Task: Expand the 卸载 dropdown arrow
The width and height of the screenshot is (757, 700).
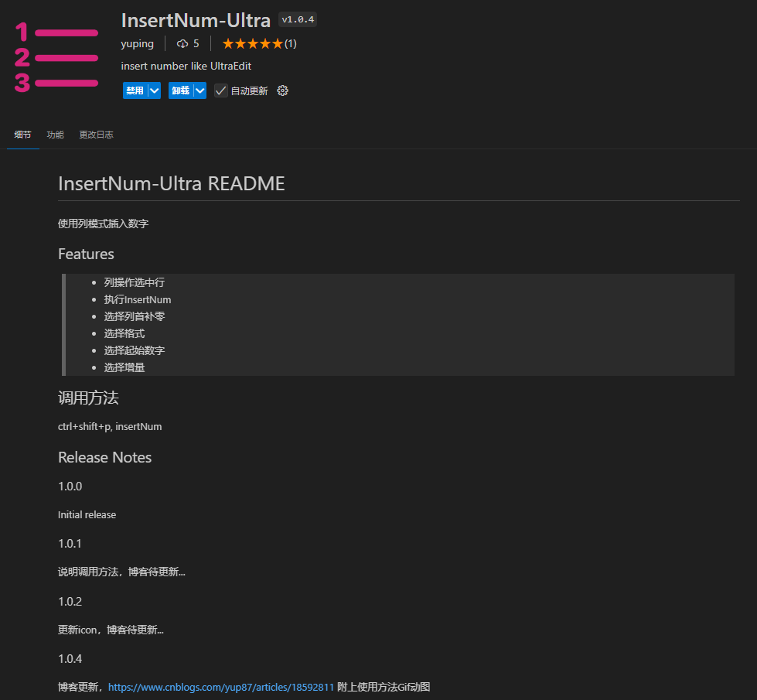Action: [x=199, y=90]
